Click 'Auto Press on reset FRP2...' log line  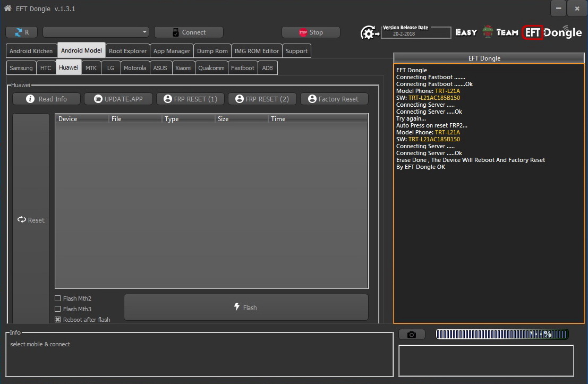tap(432, 125)
